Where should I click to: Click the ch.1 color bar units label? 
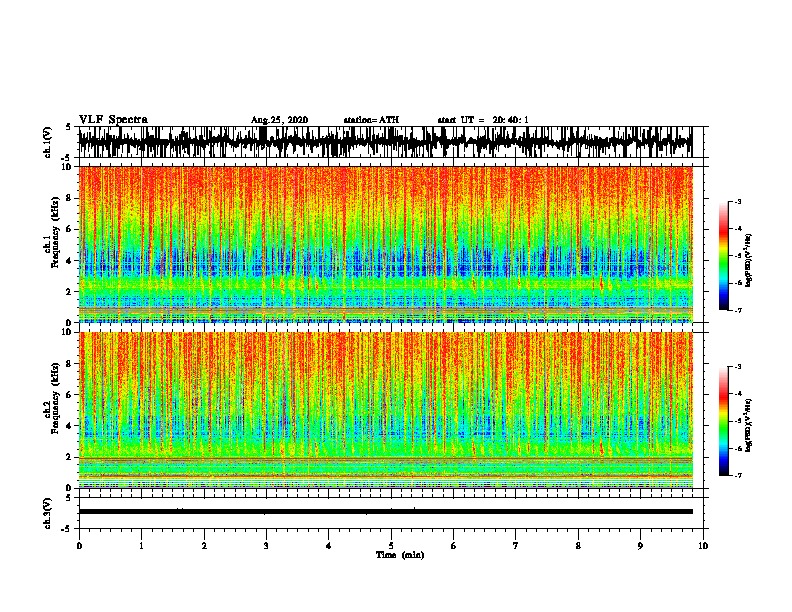tap(749, 260)
